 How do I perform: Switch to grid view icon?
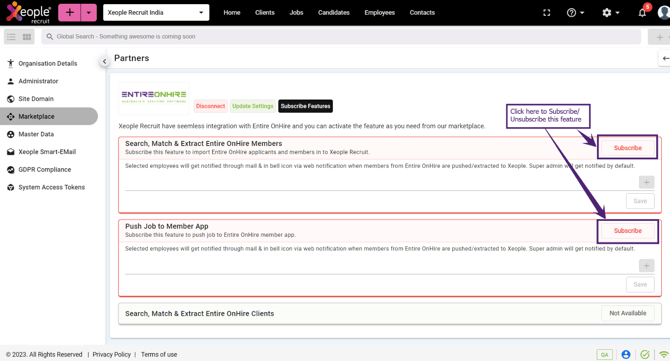click(x=26, y=37)
